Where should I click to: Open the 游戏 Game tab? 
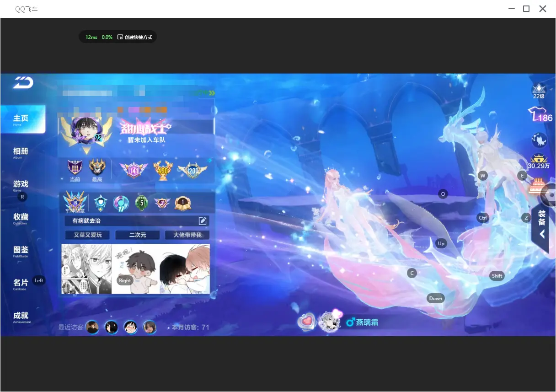point(21,185)
